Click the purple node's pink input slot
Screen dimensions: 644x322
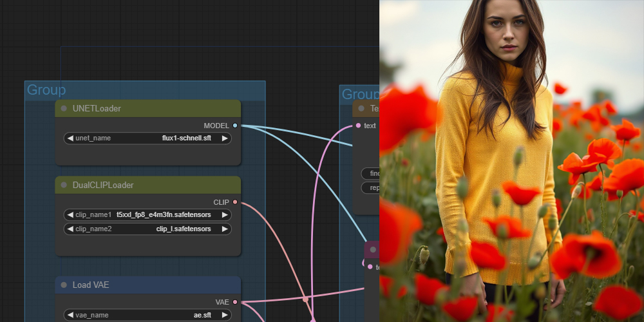tap(370, 267)
